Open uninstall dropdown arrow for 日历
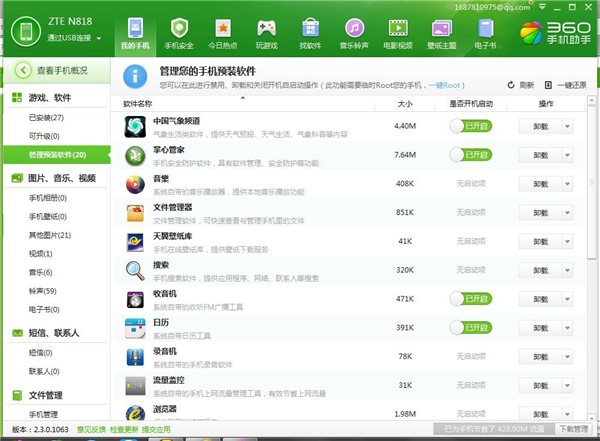Image resolution: width=600 pixels, height=441 pixels. point(567,328)
